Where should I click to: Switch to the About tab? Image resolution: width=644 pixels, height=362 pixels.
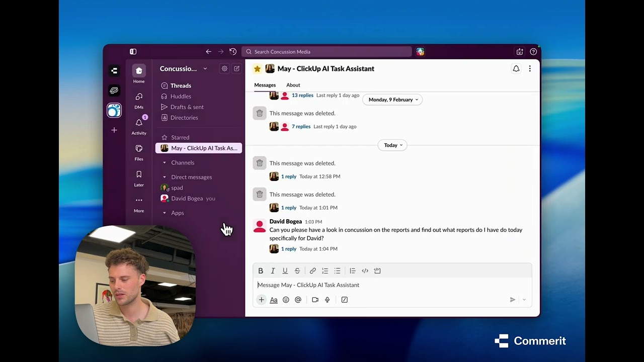[293, 85]
